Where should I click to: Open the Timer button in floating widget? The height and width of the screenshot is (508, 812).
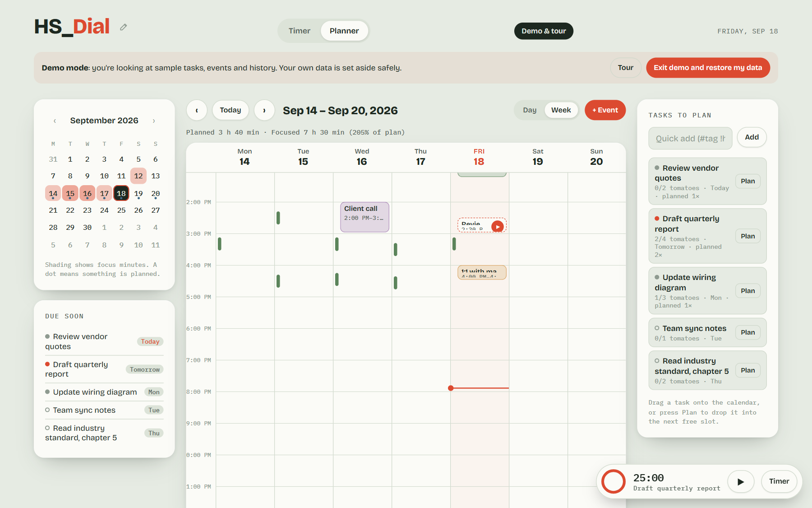point(779,481)
